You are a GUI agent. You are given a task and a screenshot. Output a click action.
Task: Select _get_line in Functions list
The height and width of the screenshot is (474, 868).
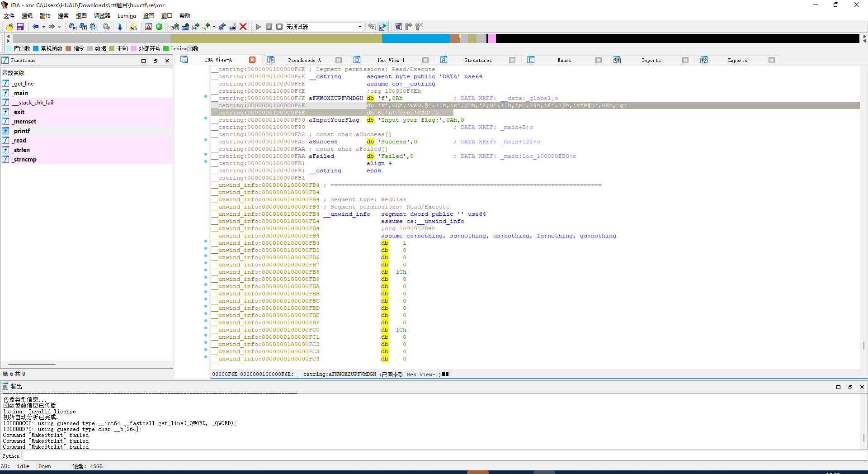(x=87, y=84)
